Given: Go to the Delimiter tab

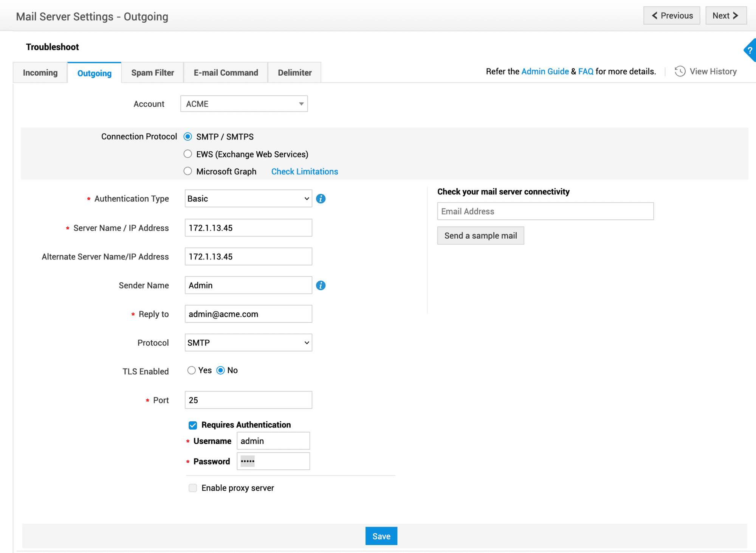Looking at the screenshot, I should [294, 73].
